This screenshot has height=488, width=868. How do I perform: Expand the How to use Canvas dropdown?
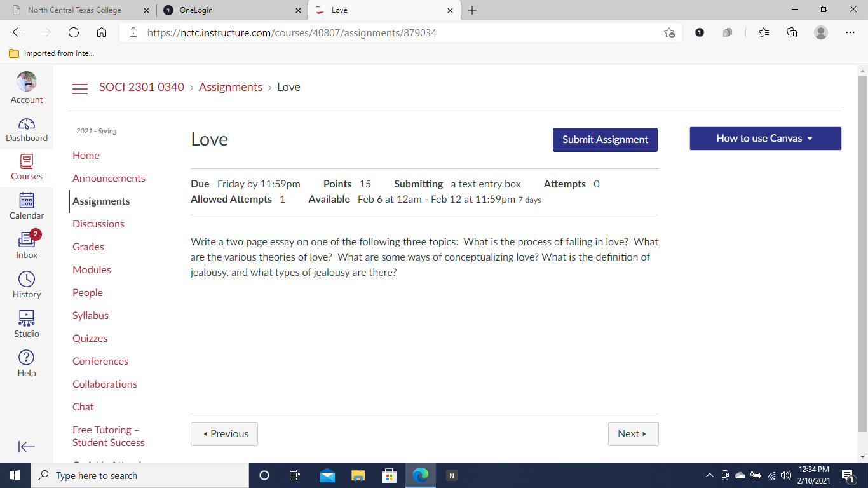click(x=765, y=139)
